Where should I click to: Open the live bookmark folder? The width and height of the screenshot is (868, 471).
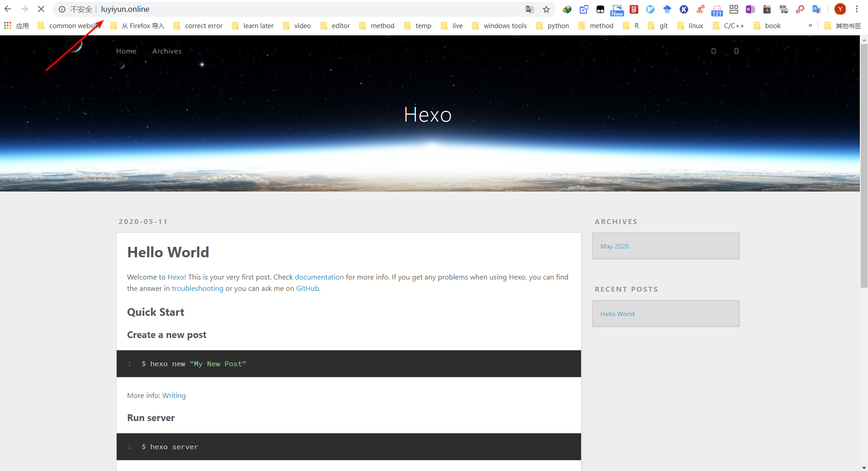[452, 26]
